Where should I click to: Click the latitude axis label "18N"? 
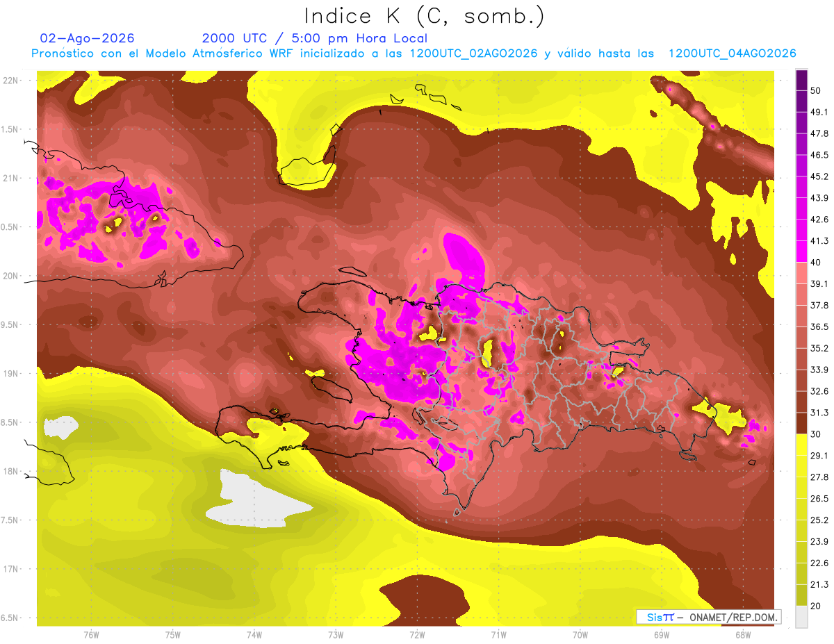[x=10, y=471]
